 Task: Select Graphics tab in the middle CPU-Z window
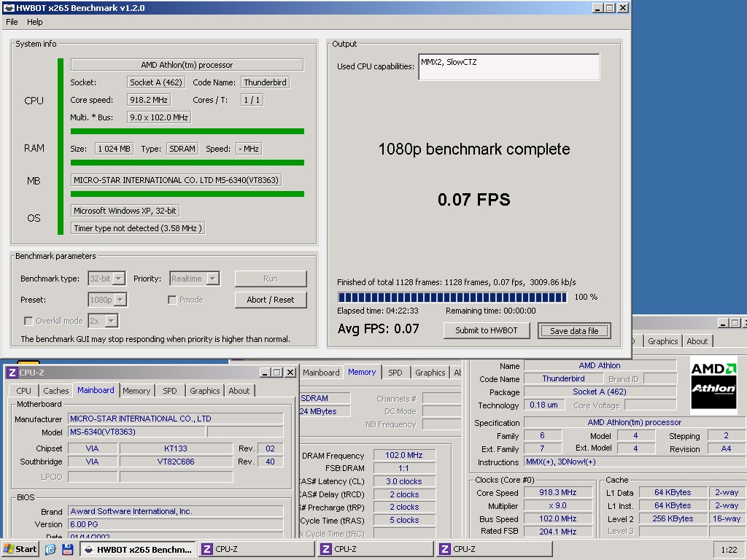click(430, 373)
